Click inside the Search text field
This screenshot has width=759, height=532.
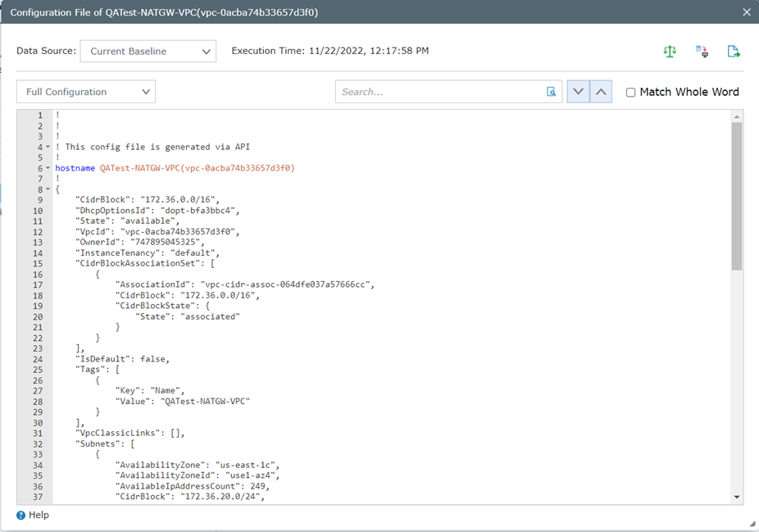[x=439, y=92]
